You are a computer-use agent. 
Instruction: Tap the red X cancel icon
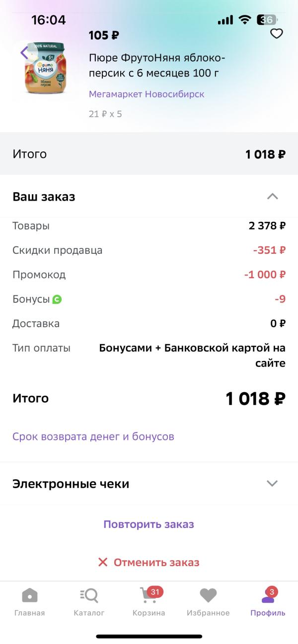click(x=103, y=563)
